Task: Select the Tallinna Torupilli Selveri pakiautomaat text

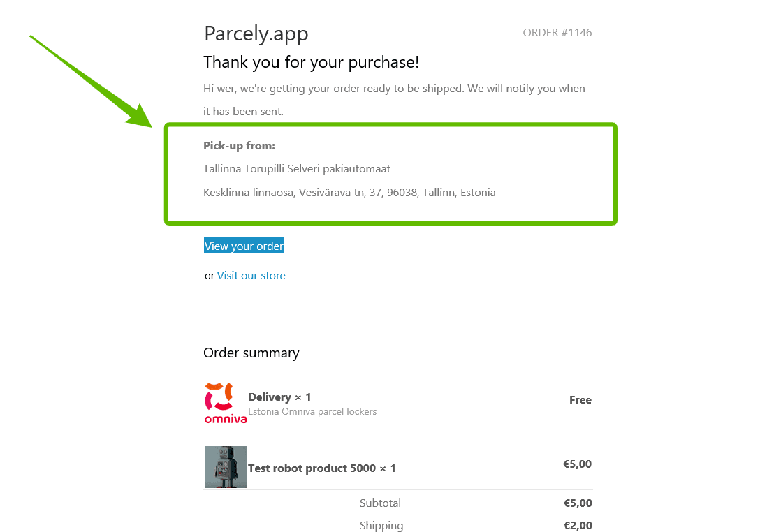Action: (x=296, y=169)
